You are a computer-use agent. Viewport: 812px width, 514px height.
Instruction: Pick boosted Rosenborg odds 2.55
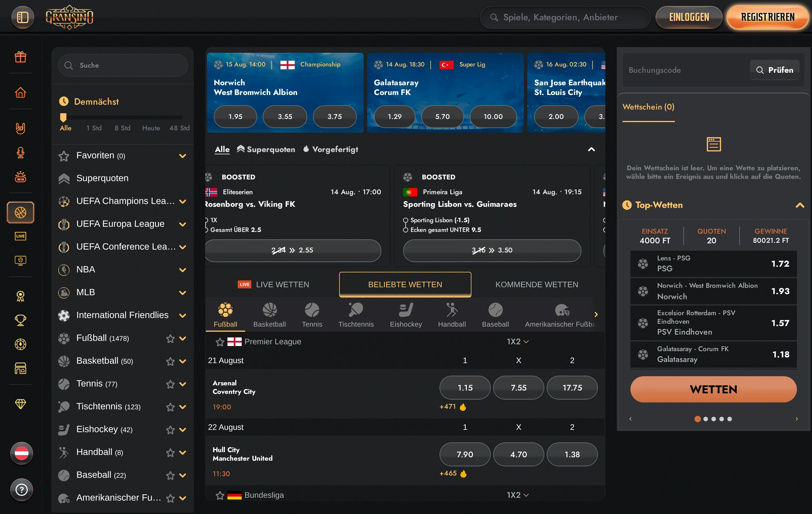292,250
